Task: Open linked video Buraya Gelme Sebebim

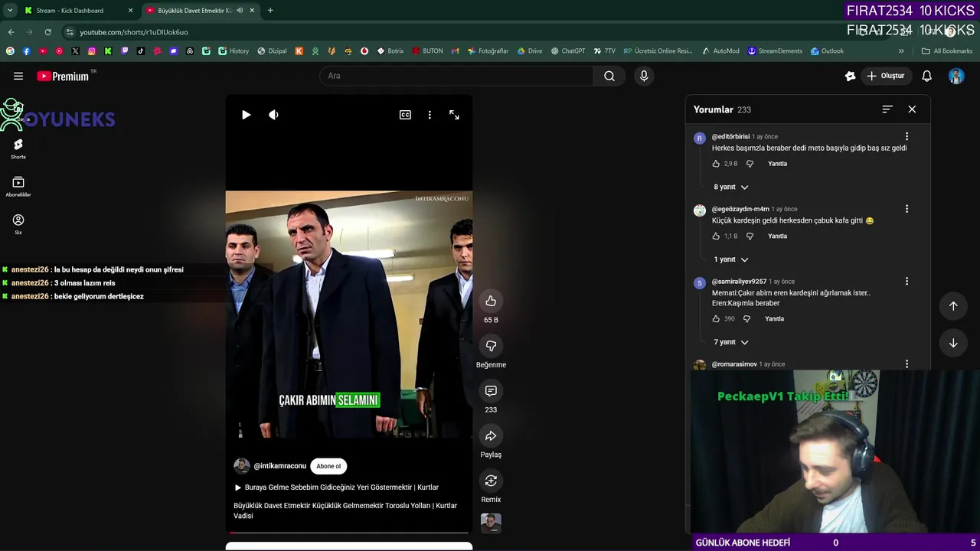Action: pos(336,487)
